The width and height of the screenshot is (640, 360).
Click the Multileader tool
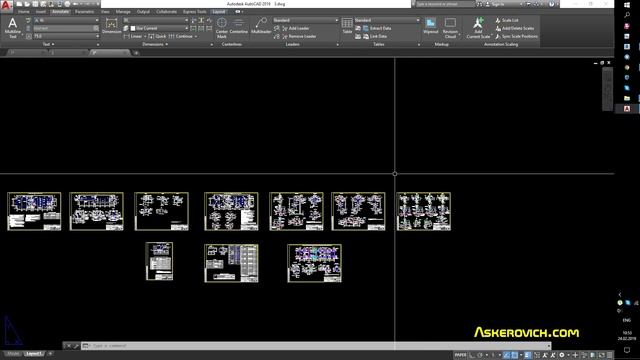click(x=261, y=26)
